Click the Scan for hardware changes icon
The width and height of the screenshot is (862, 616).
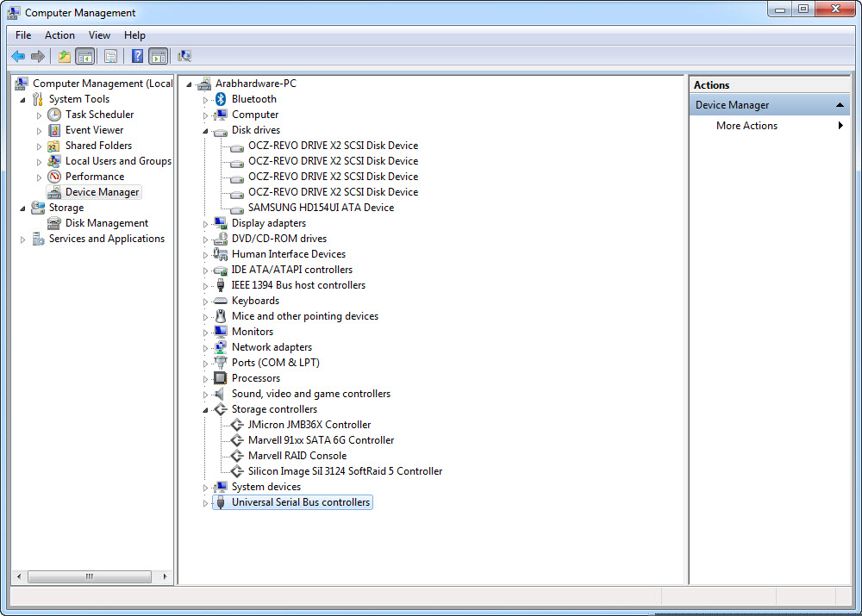coord(184,56)
